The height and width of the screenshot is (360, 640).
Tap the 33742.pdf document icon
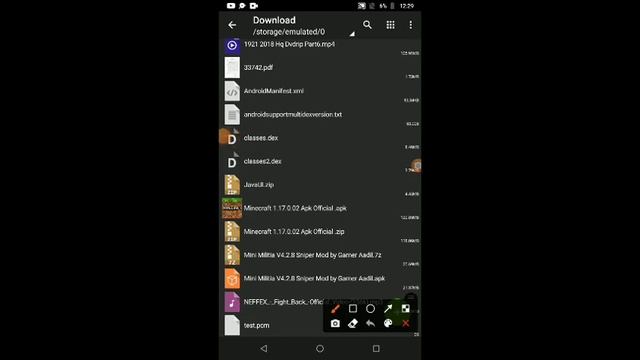(x=232, y=68)
